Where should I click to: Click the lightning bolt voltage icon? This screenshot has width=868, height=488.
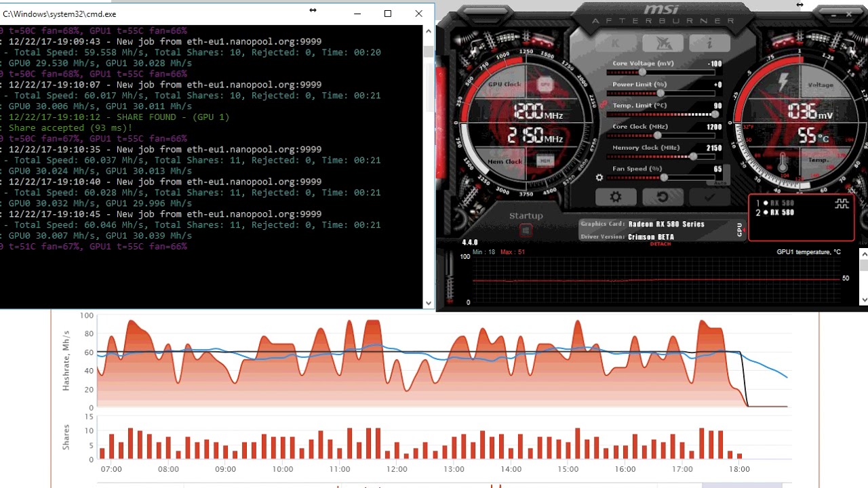(x=782, y=82)
